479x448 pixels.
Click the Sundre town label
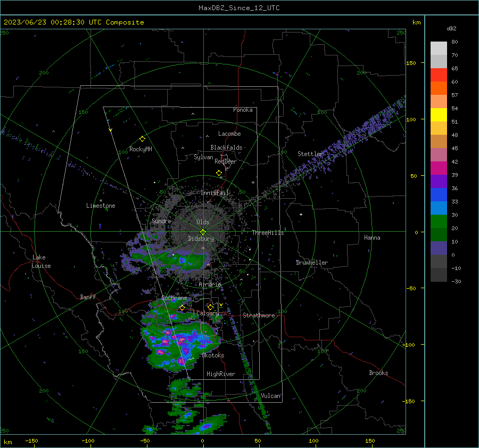point(161,221)
